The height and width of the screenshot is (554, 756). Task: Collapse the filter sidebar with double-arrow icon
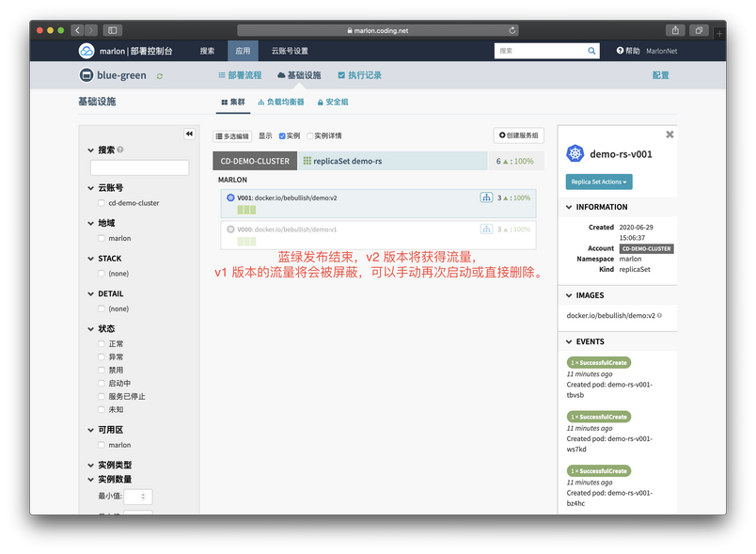click(188, 135)
